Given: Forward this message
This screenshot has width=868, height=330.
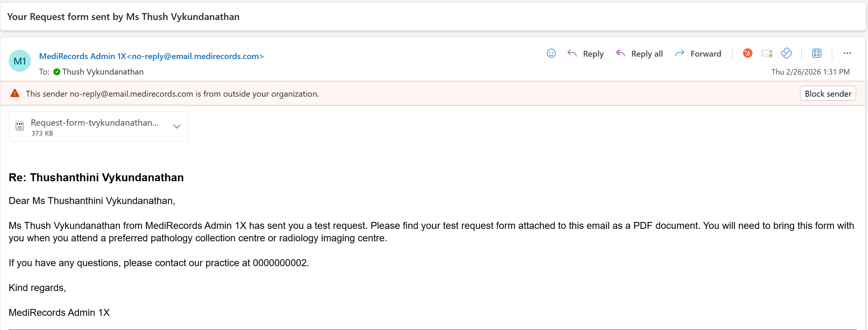Looking at the screenshot, I should tap(698, 54).
